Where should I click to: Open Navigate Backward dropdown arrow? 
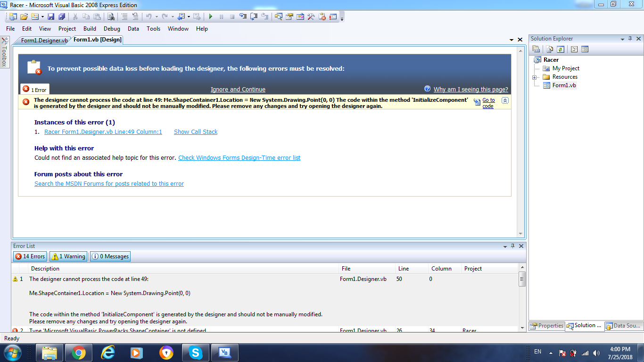point(189,16)
